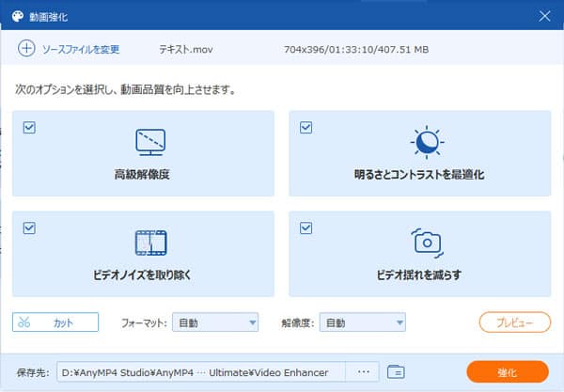564x392 pixels.
Task: Click the テキスト.mov file name
Action: (x=186, y=49)
